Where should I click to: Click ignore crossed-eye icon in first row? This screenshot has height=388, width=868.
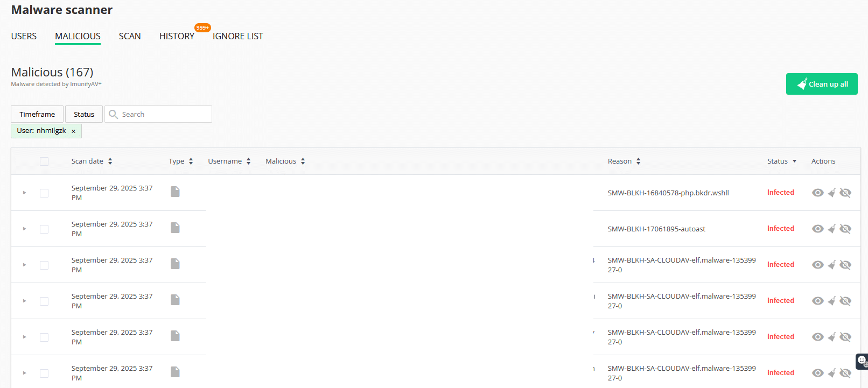845,193
